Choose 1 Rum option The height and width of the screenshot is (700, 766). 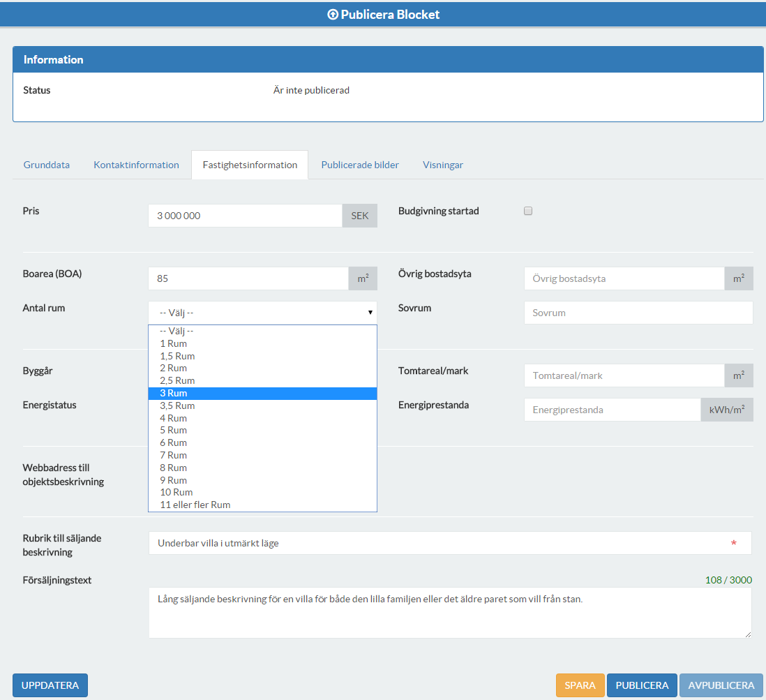coord(263,343)
